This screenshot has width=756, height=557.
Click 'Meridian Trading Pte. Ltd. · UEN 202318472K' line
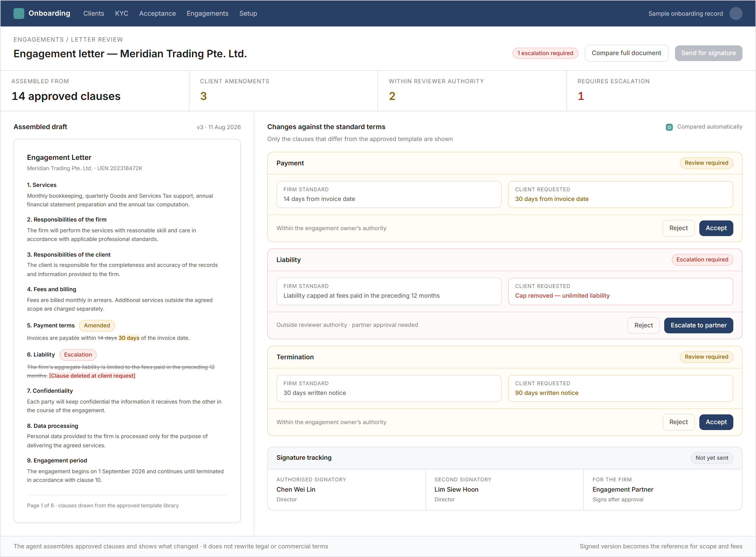[x=85, y=168]
